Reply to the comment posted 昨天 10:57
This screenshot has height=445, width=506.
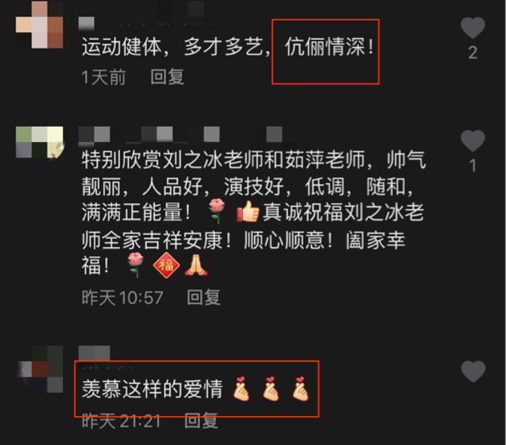pyautogui.click(x=204, y=297)
